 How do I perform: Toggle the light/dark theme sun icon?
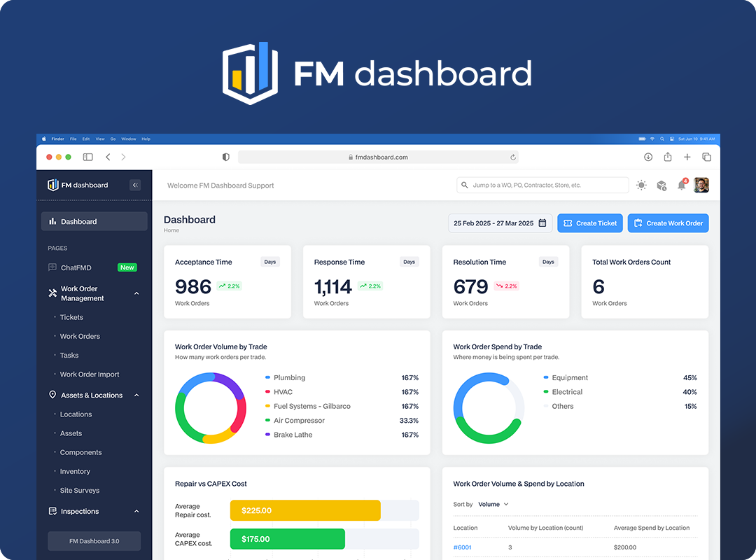[641, 185]
